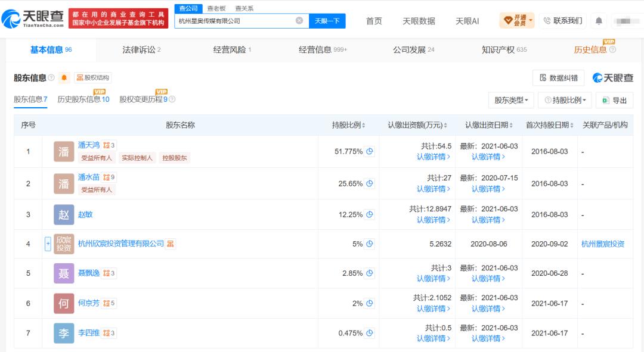
Task: Click 联系我们 in the header
Action: pyautogui.click(x=563, y=20)
